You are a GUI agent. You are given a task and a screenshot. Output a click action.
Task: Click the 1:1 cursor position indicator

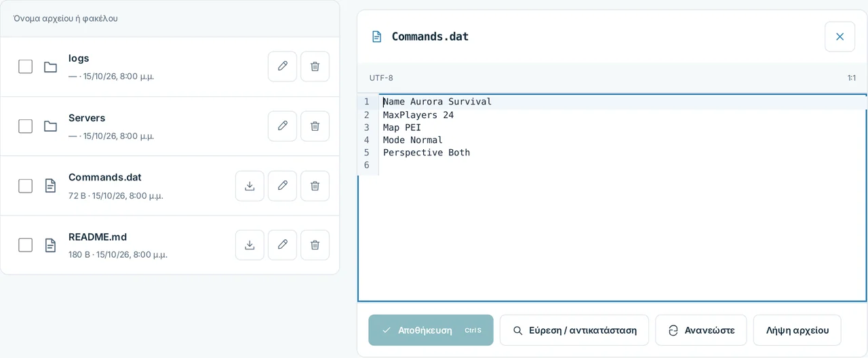(x=851, y=78)
